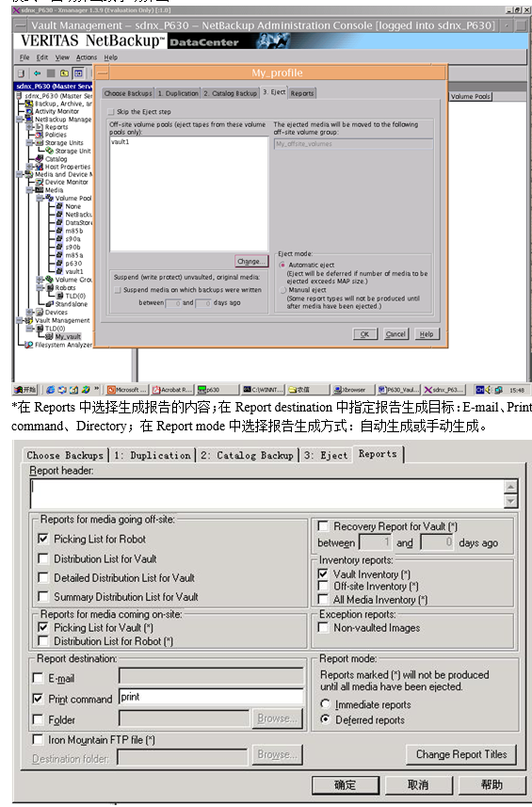532x807 pixels.
Task: Click Internet Explorer quick launch icon
Action: 51,390
